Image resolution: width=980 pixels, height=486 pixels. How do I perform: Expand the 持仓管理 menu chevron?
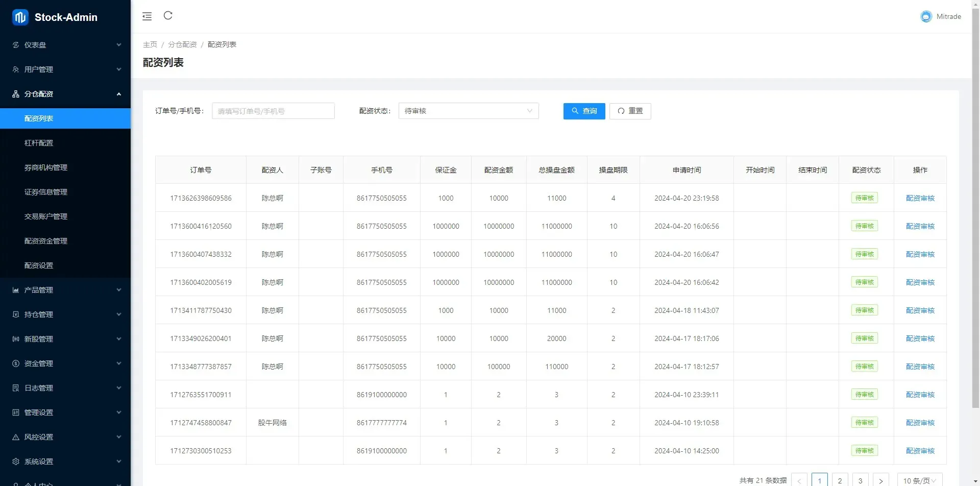pos(119,314)
